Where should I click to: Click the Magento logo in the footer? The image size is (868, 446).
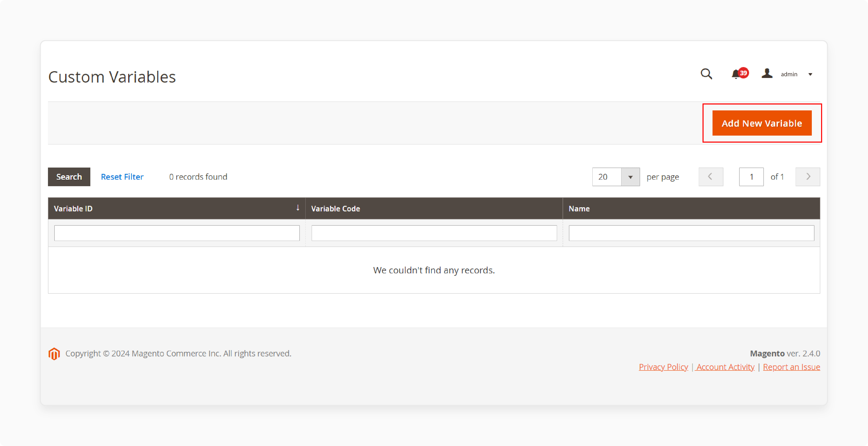click(x=54, y=353)
